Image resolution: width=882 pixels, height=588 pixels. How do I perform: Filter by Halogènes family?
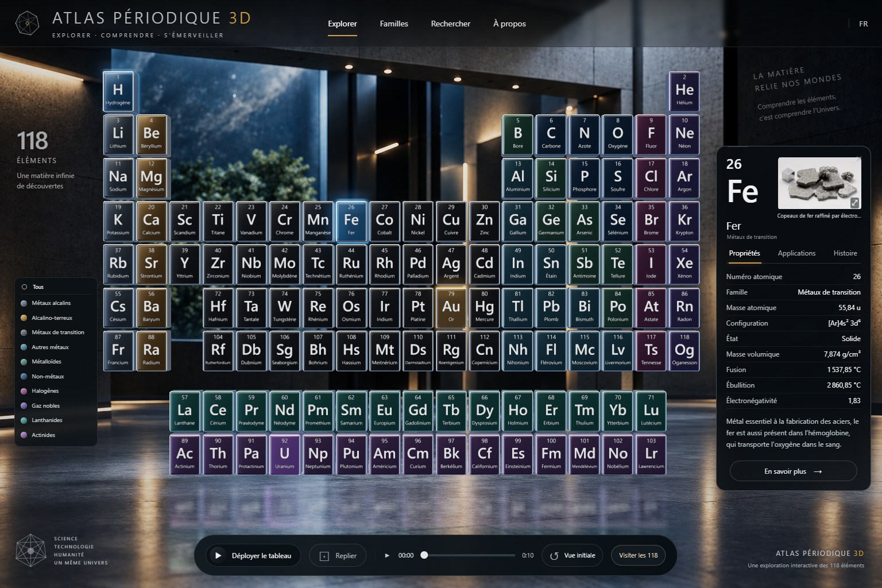56,391
